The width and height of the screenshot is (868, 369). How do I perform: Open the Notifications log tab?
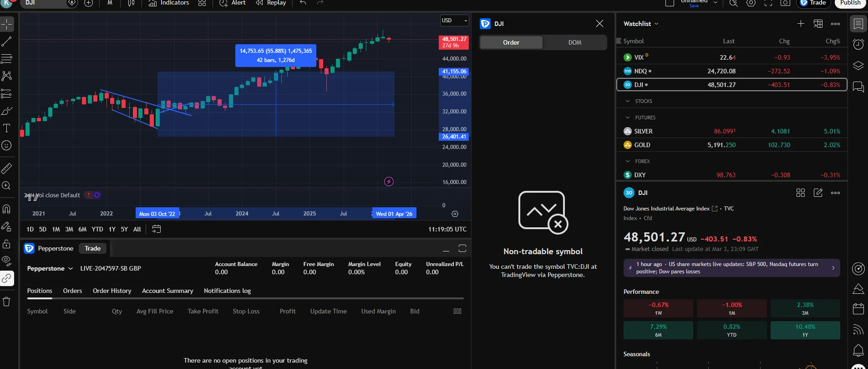[227, 291]
